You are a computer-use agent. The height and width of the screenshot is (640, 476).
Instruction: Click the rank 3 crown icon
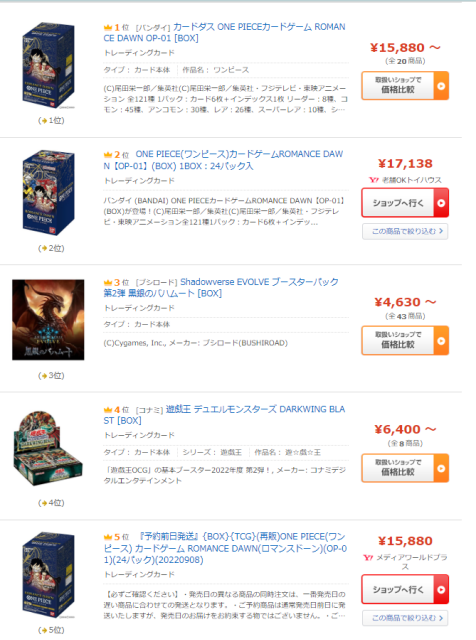pos(108,282)
